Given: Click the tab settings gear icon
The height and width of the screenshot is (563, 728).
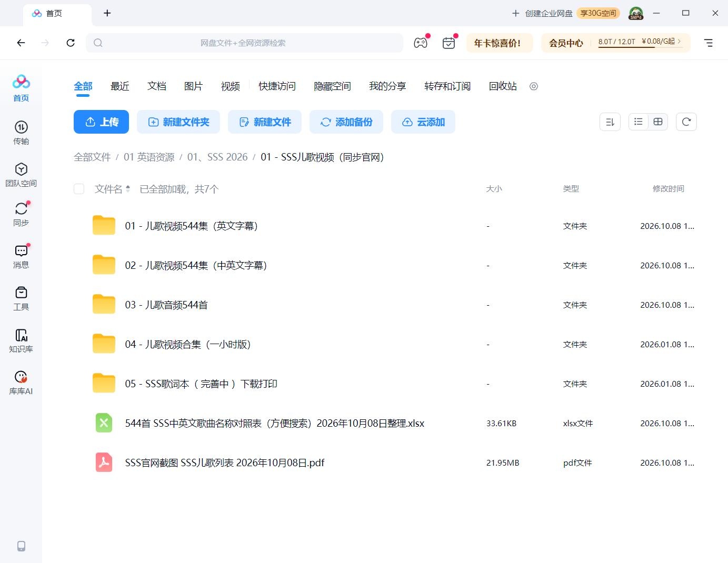Looking at the screenshot, I should (534, 86).
